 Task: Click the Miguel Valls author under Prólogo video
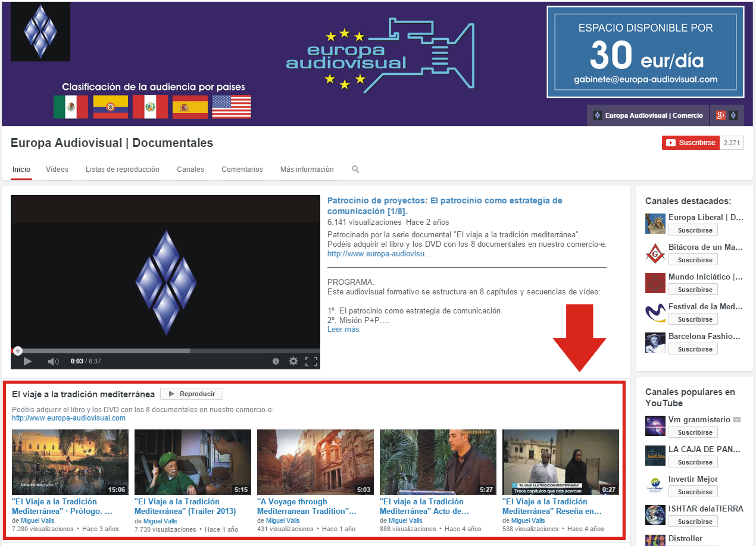point(38,521)
